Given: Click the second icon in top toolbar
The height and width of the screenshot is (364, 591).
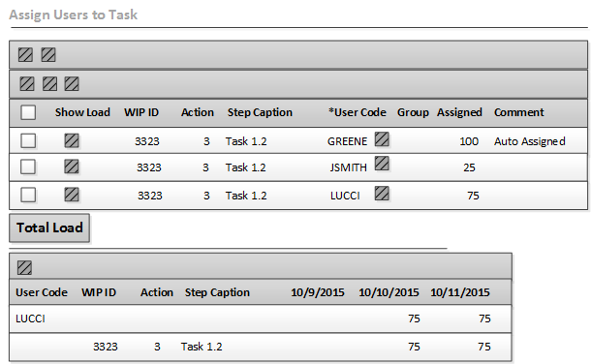Looking at the screenshot, I should pyautogui.click(x=48, y=55).
